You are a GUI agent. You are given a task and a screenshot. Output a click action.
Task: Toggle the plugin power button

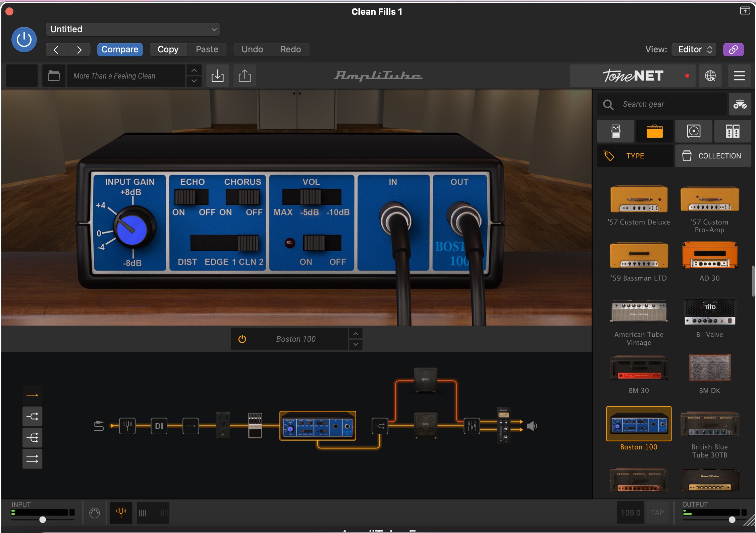(24, 40)
